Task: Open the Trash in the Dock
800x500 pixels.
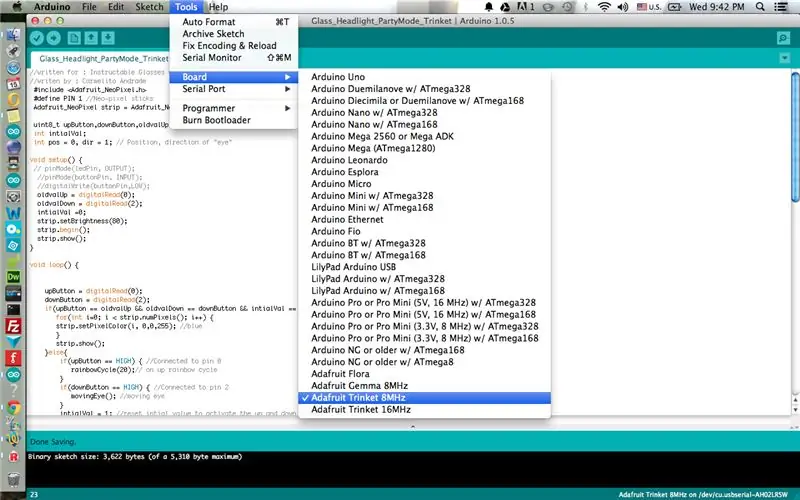Action: point(13,480)
